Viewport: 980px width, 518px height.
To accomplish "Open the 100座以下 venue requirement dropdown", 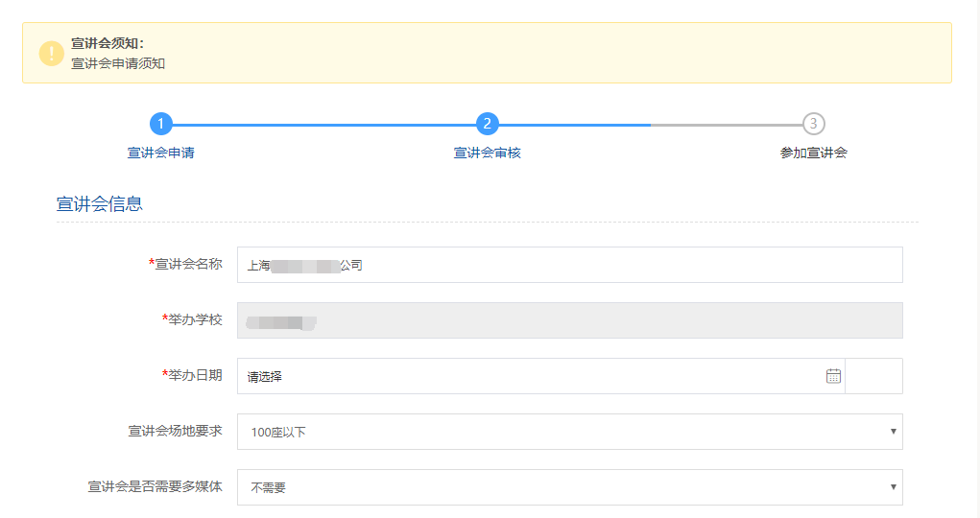I will tap(569, 432).
